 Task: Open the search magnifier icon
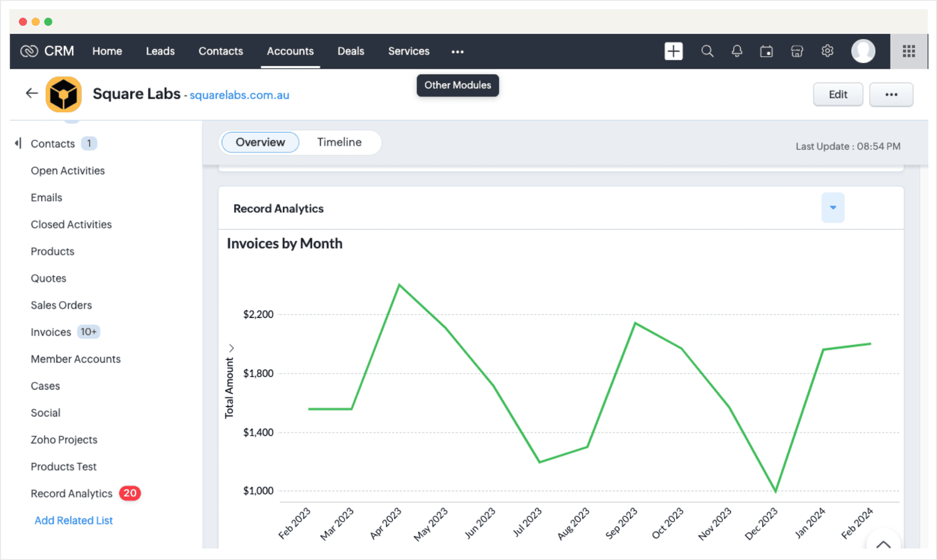(x=707, y=51)
